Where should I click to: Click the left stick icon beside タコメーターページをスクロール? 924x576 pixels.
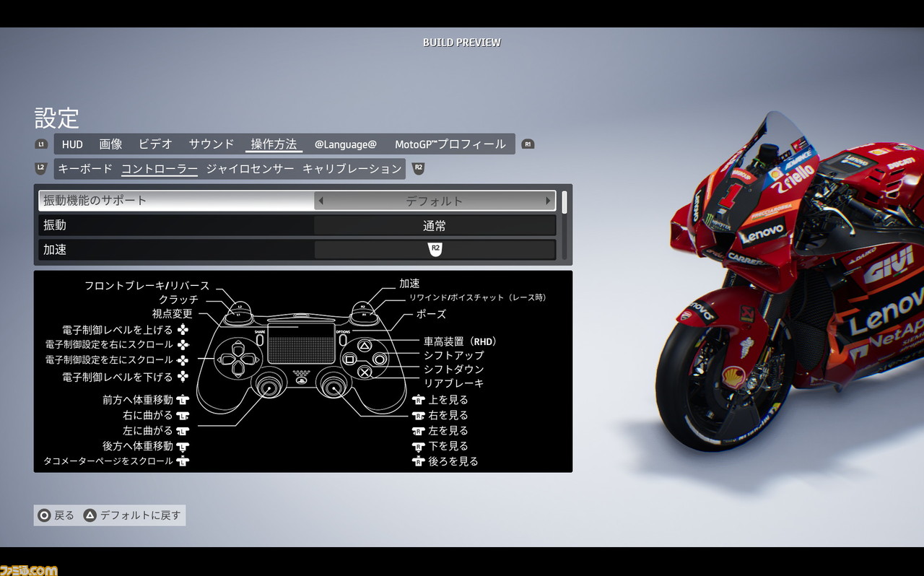183,461
